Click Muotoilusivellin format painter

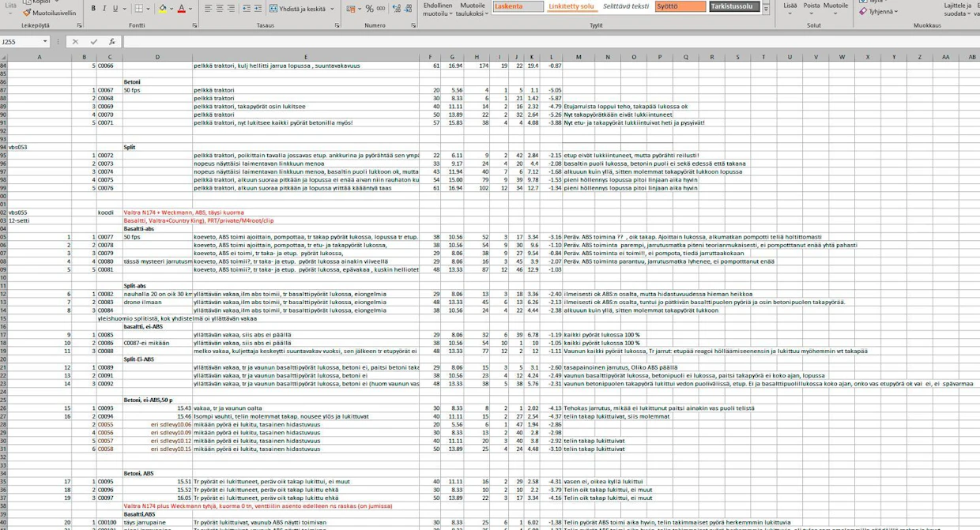pyautogui.click(x=49, y=13)
